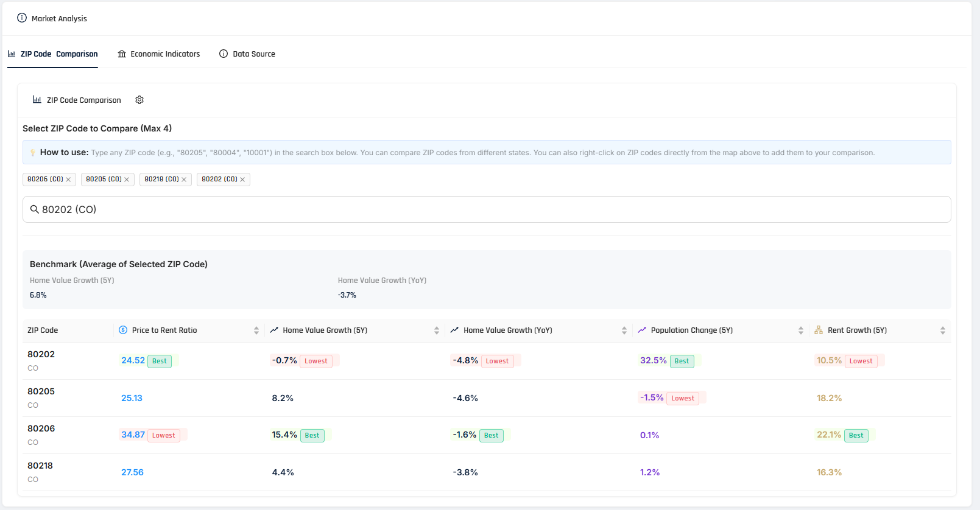
Task: Click the Rent Growth (5Y) column icon
Action: coord(818,330)
